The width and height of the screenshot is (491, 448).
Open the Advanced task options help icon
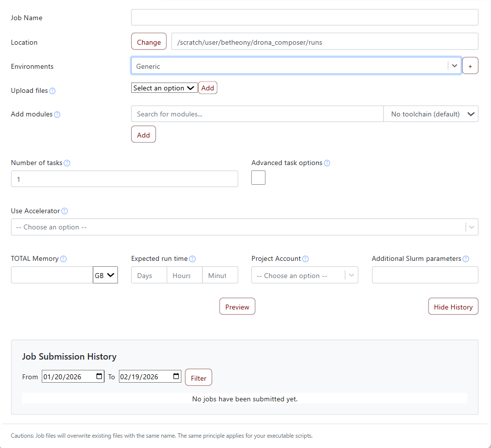click(327, 163)
